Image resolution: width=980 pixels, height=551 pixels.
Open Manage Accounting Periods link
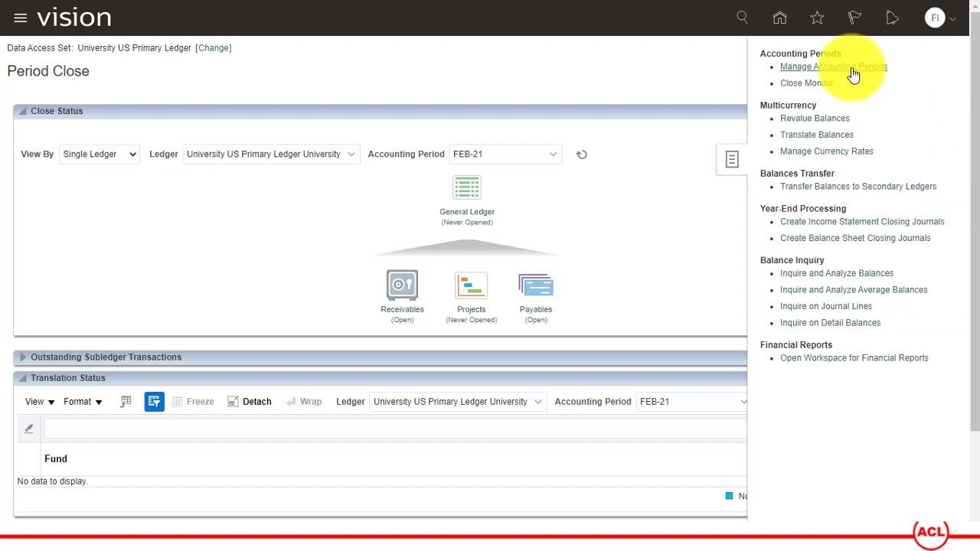834,67
